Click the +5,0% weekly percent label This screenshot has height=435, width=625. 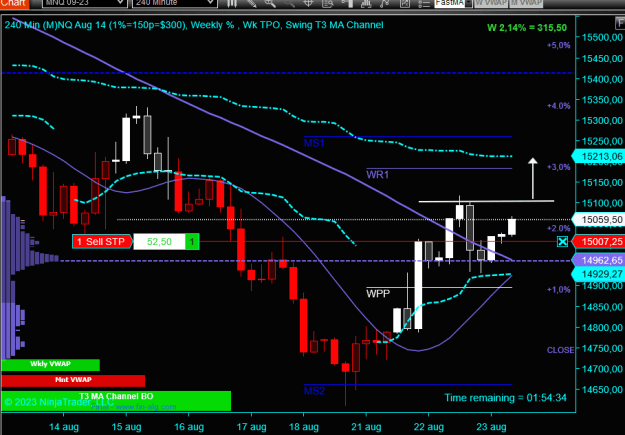pos(559,45)
